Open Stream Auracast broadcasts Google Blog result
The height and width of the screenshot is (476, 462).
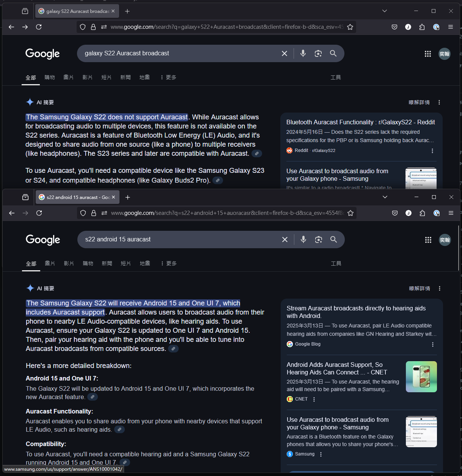(356, 312)
